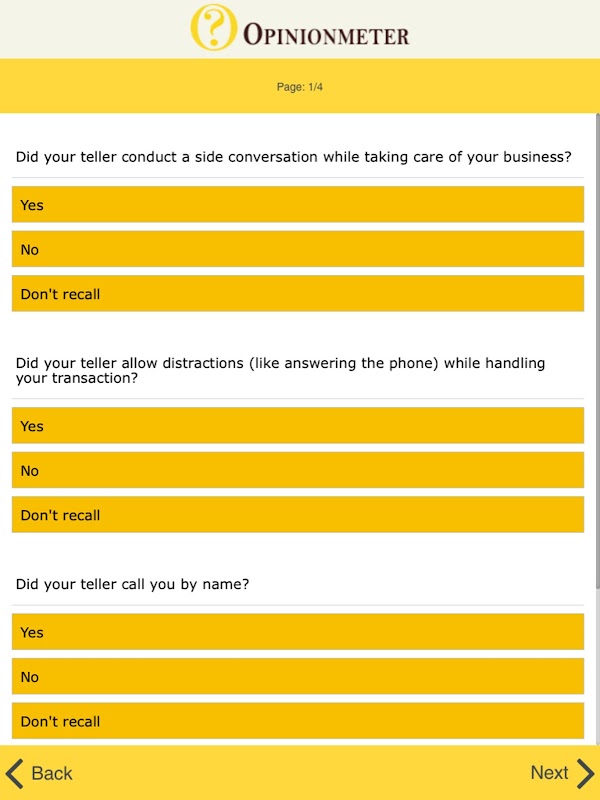Click the Page: 1/4 indicator

(x=300, y=87)
